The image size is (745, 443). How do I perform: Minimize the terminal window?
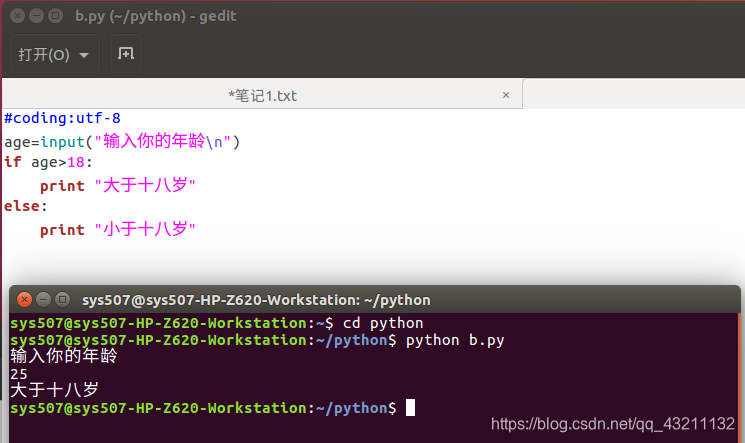pos(43,299)
